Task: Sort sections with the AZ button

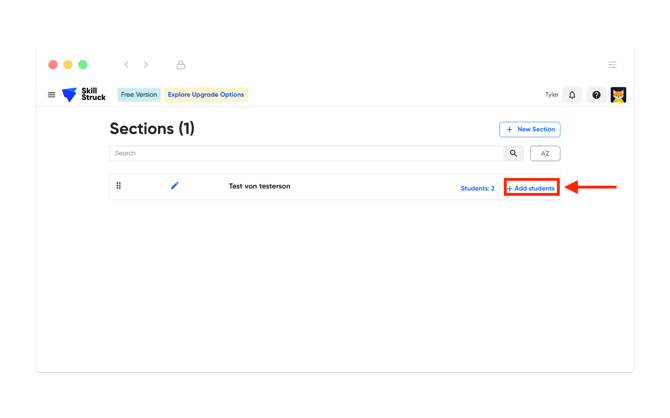Action: (x=545, y=154)
